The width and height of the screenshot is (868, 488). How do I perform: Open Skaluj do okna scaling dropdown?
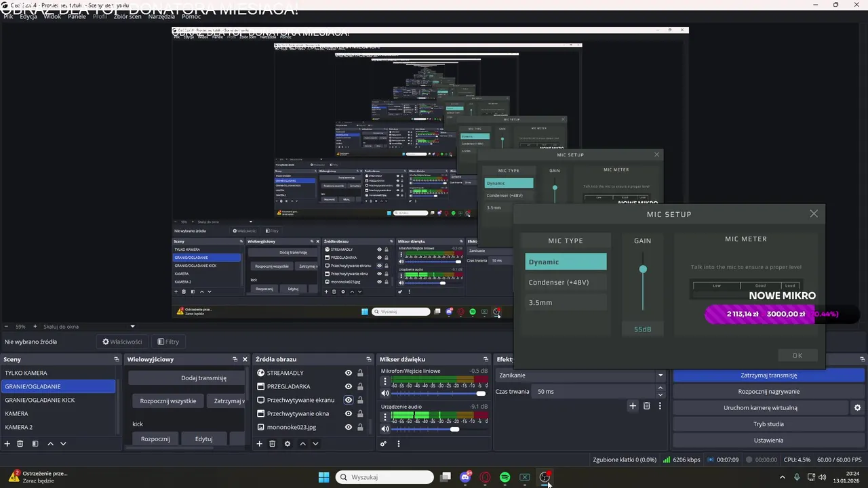pyautogui.click(x=89, y=326)
